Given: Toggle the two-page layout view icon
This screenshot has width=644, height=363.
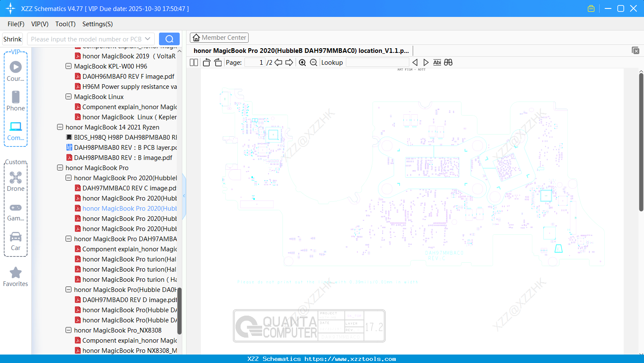Looking at the screenshot, I should 194,62.
